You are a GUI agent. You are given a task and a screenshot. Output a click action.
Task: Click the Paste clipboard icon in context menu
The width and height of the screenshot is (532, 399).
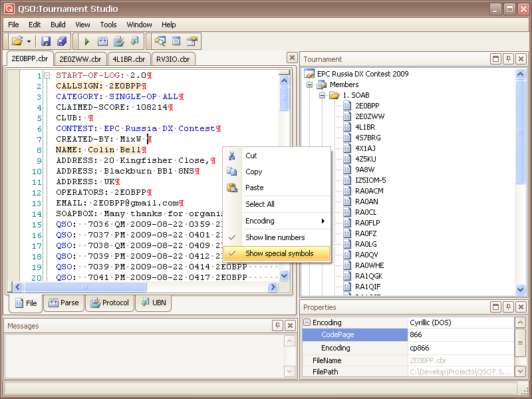point(231,188)
